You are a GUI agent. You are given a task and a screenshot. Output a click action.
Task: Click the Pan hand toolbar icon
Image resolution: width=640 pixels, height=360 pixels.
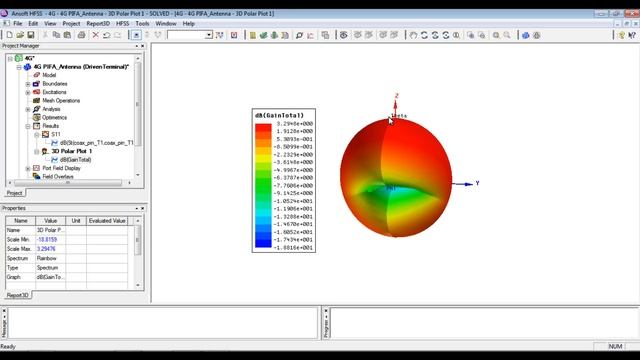413,36
